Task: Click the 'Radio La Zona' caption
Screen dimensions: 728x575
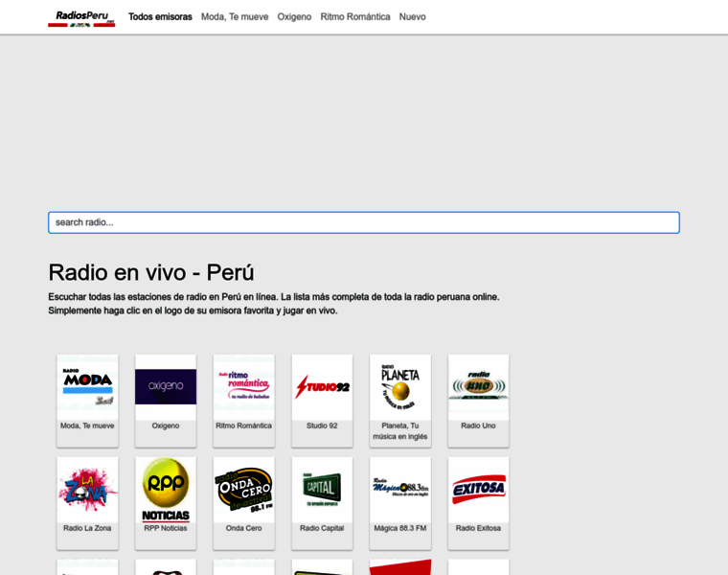Action: [87, 528]
